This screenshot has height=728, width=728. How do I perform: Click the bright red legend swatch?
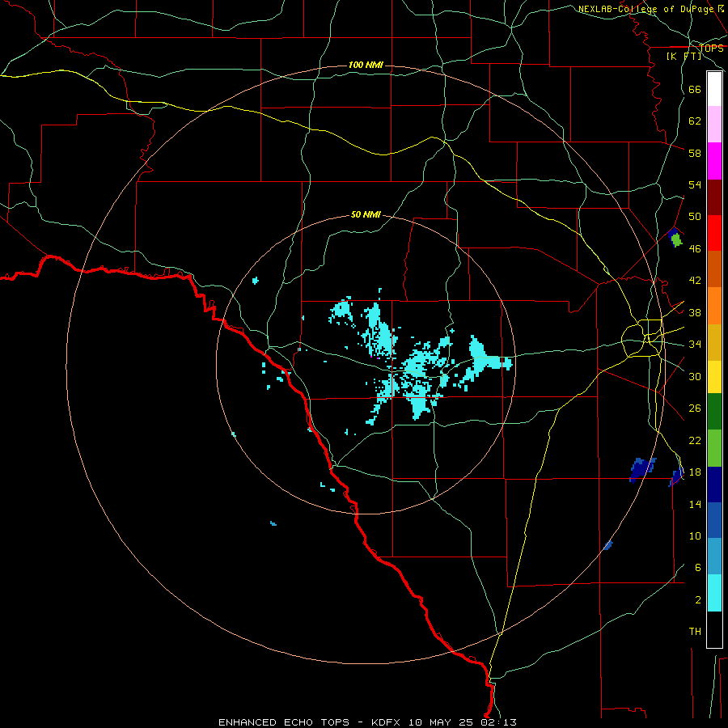[714, 233]
